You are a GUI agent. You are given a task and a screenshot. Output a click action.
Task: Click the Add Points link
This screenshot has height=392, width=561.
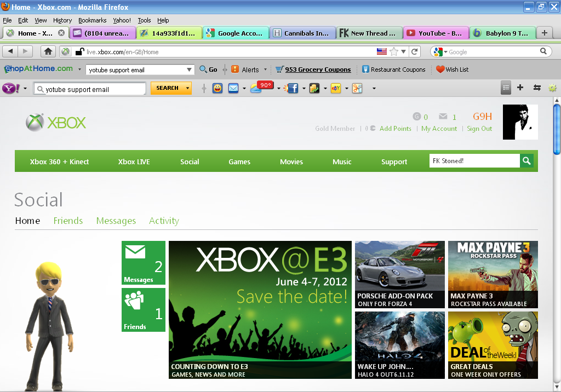[x=396, y=129]
